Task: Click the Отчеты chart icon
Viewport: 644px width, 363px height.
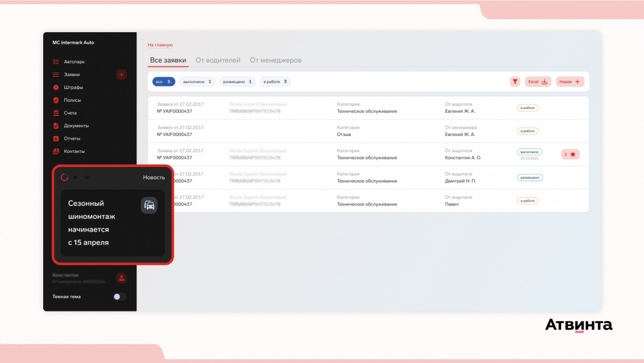Action: tap(56, 138)
